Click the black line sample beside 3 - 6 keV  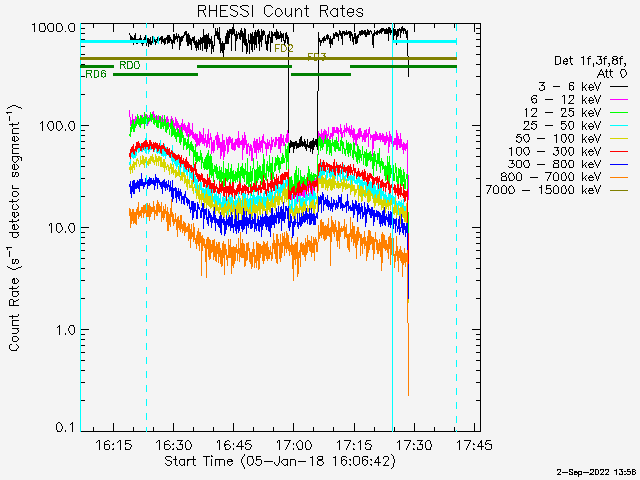pyautogui.click(x=619, y=87)
